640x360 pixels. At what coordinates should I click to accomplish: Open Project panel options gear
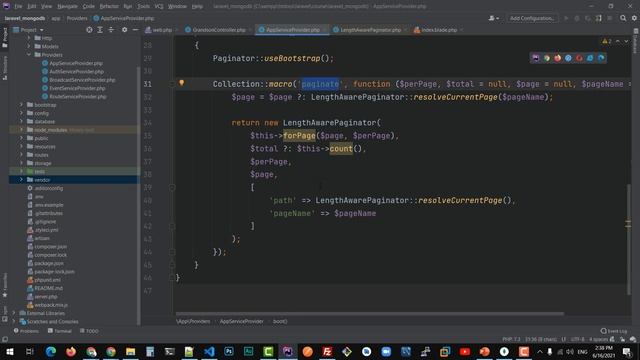tap(124, 30)
